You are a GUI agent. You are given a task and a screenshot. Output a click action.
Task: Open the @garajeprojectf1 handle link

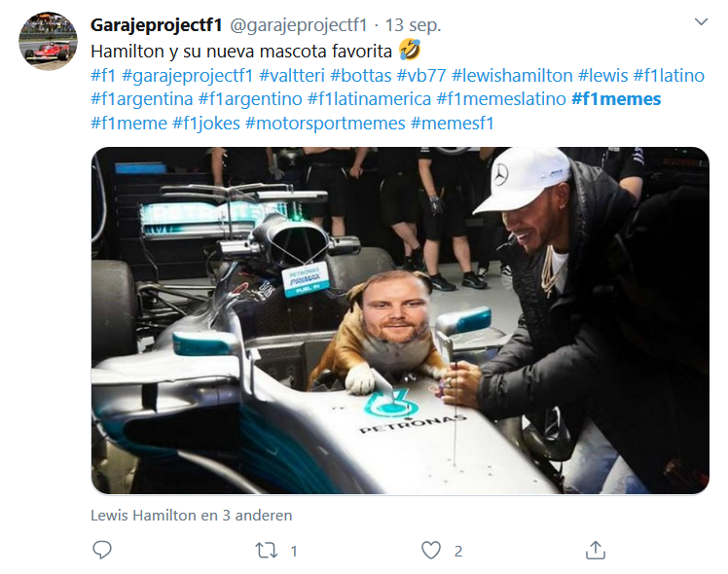pos(299,25)
